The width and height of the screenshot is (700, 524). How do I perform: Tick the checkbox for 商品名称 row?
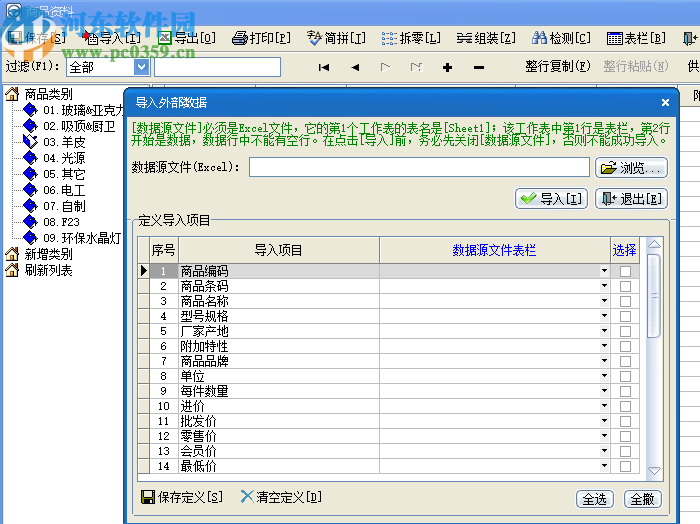625,301
